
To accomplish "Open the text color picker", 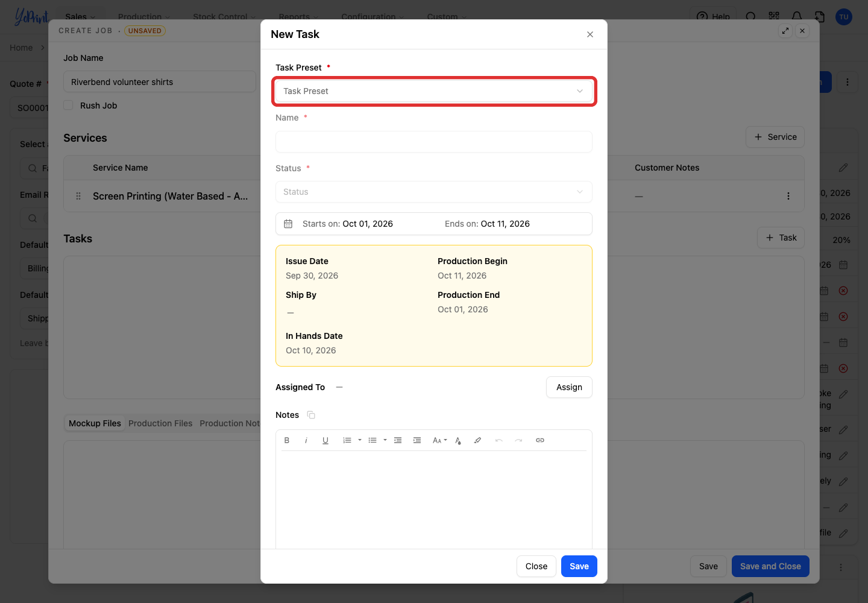I will click(458, 440).
